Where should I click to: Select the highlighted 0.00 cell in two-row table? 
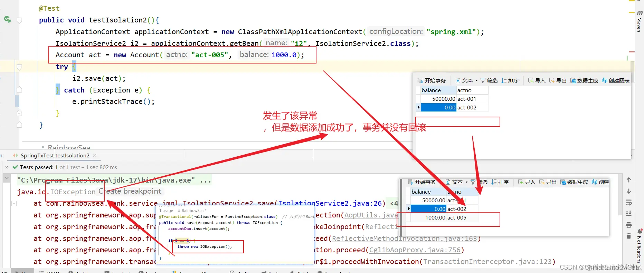click(x=438, y=107)
